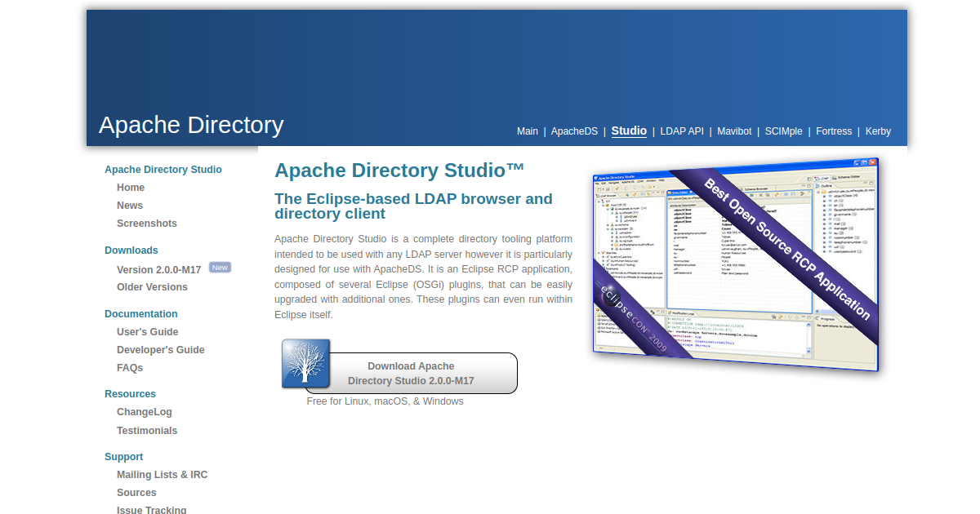
Task: Open the Issue Tracking link
Action: pyautogui.click(x=152, y=510)
